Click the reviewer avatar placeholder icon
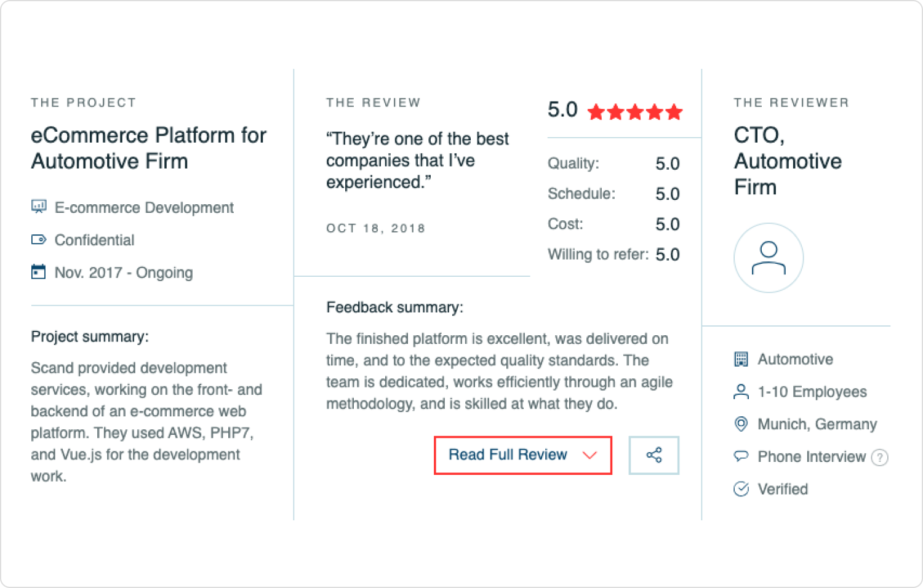923x588 pixels. tap(769, 258)
